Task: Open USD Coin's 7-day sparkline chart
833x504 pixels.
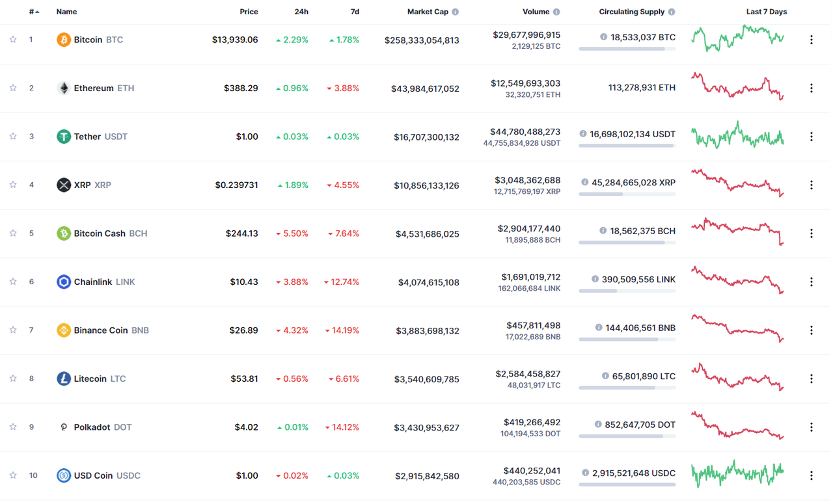Action: (x=737, y=474)
